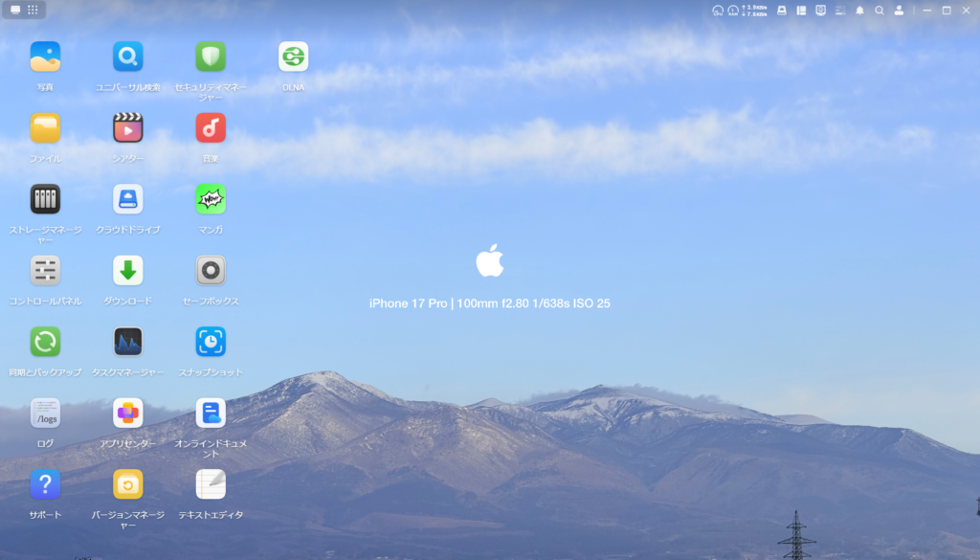Open the クラウドドライブ cloud drive app
The image size is (980, 560).
coord(128,199)
